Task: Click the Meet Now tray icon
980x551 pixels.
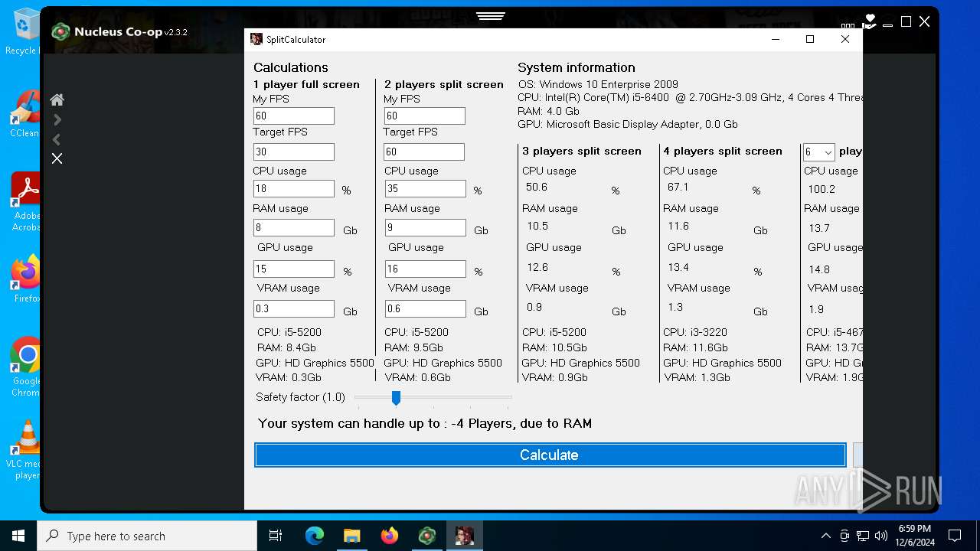Action: [x=844, y=536]
